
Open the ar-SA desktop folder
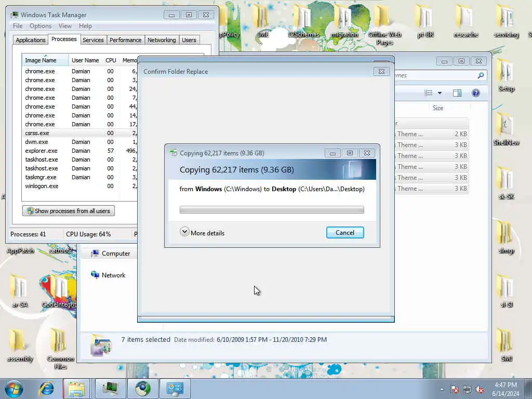pyautogui.click(x=19, y=291)
